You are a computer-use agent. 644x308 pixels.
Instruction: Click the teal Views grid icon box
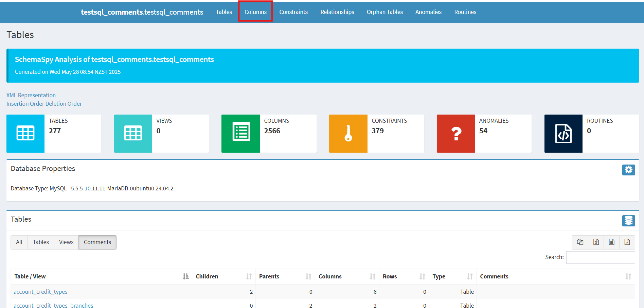pos(133,134)
